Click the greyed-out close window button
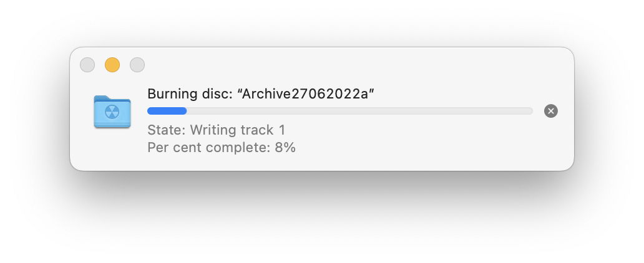 (x=87, y=65)
